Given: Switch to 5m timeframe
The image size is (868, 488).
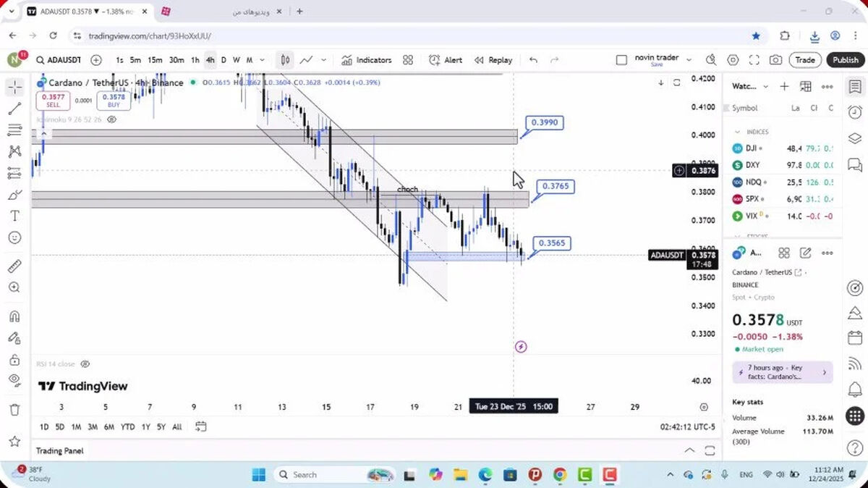Looking at the screenshot, I should 135,60.
